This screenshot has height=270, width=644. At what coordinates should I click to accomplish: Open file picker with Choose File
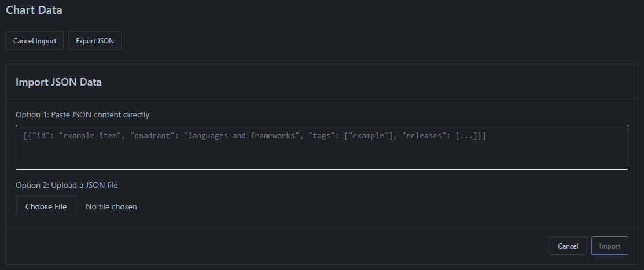(46, 206)
